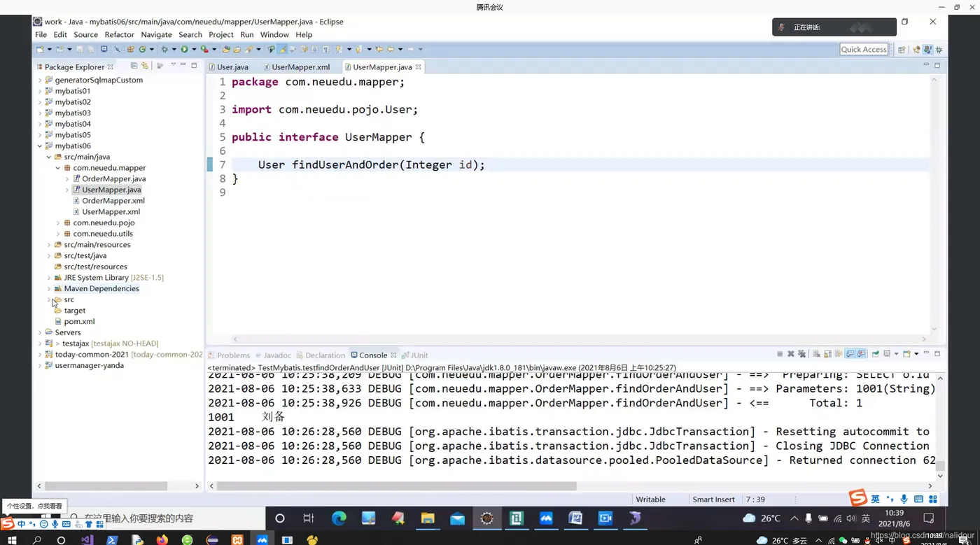Collapse the mybatis06 project
This screenshot has height=545, width=980.
pyautogui.click(x=40, y=146)
